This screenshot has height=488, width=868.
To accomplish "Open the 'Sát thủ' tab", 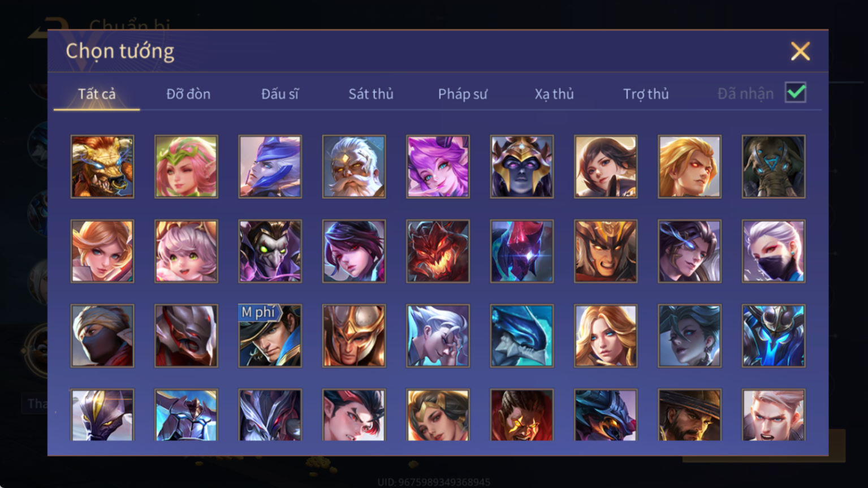I will 371,94.
